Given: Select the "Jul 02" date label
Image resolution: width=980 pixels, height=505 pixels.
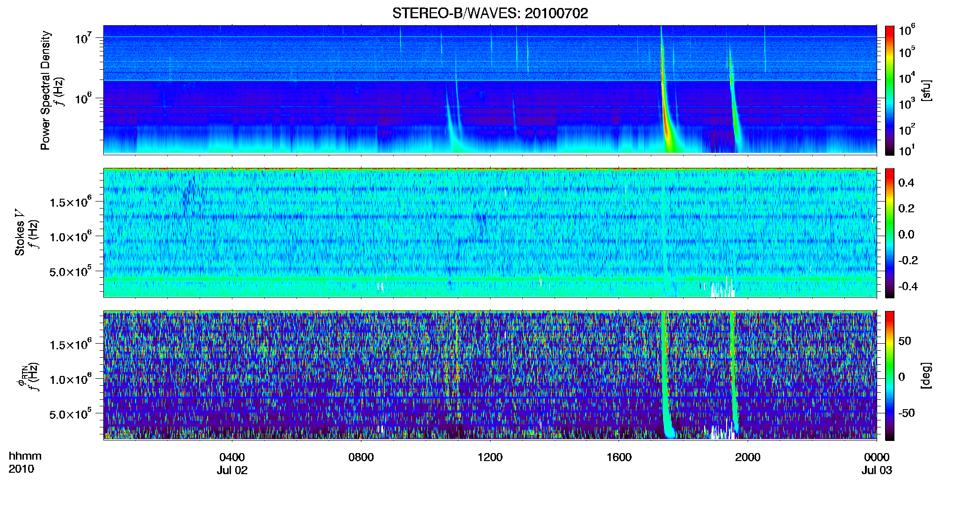Looking at the screenshot, I should 232,470.
